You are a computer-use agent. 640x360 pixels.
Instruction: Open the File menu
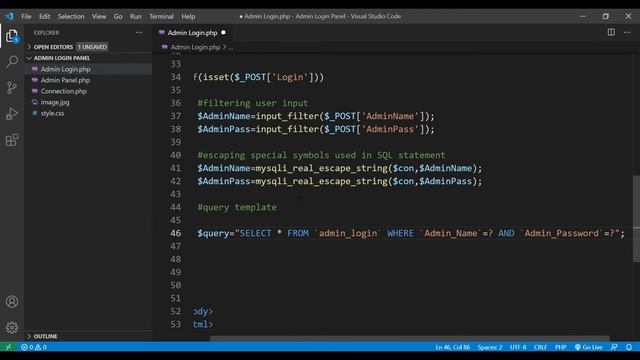coord(26,16)
